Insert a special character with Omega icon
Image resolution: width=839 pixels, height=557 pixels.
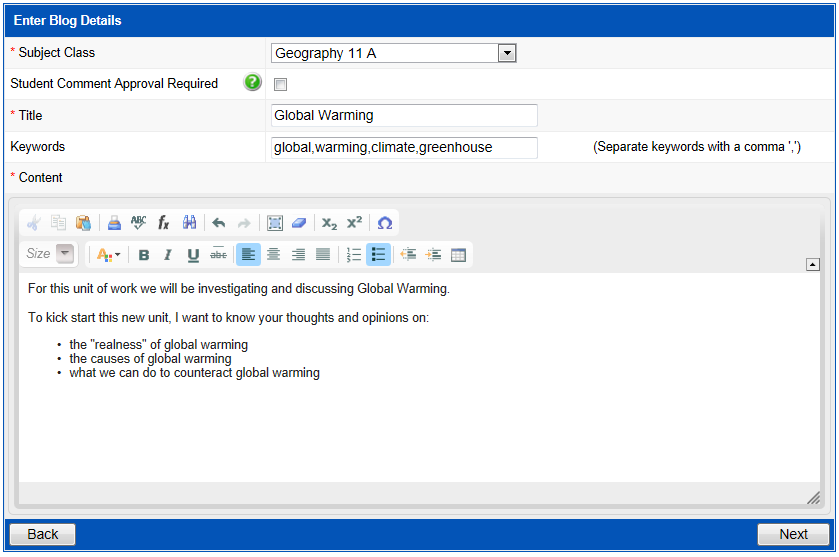click(x=384, y=223)
